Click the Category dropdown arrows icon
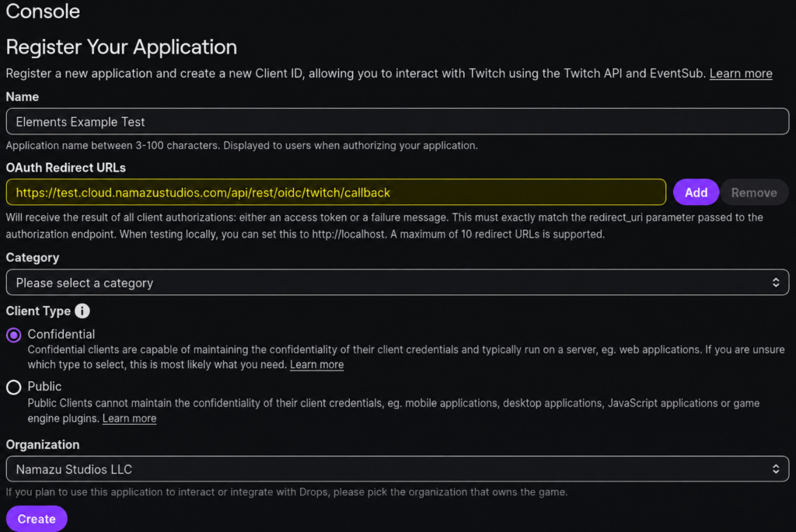 pyautogui.click(x=776, y=283)
